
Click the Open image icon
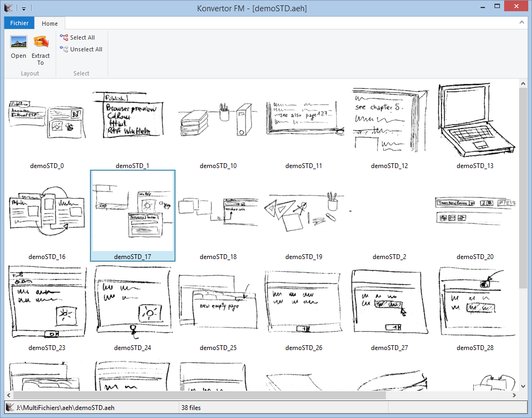pyautogui.click(x=18, y=42)
